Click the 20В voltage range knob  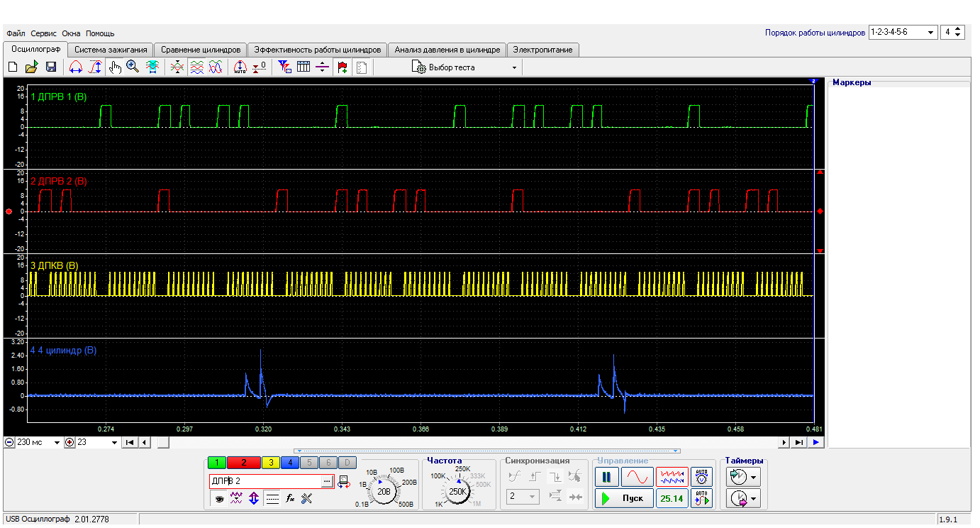point(384,491)
